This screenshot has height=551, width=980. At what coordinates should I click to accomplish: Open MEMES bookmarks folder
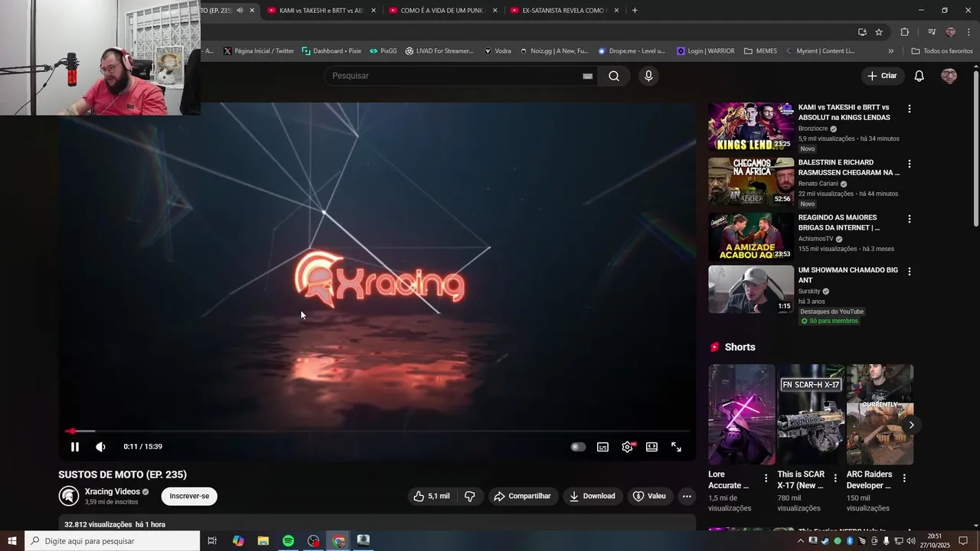click(760, 51)
